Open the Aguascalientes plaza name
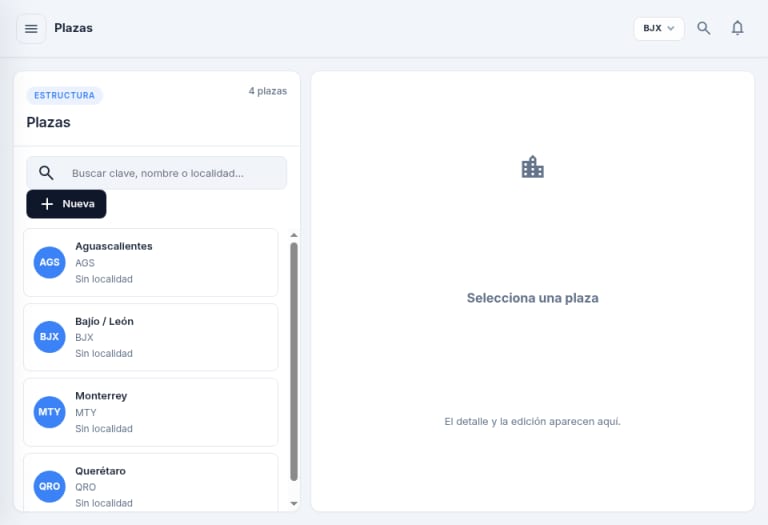The image size is (768, 525). pos(114,246)
